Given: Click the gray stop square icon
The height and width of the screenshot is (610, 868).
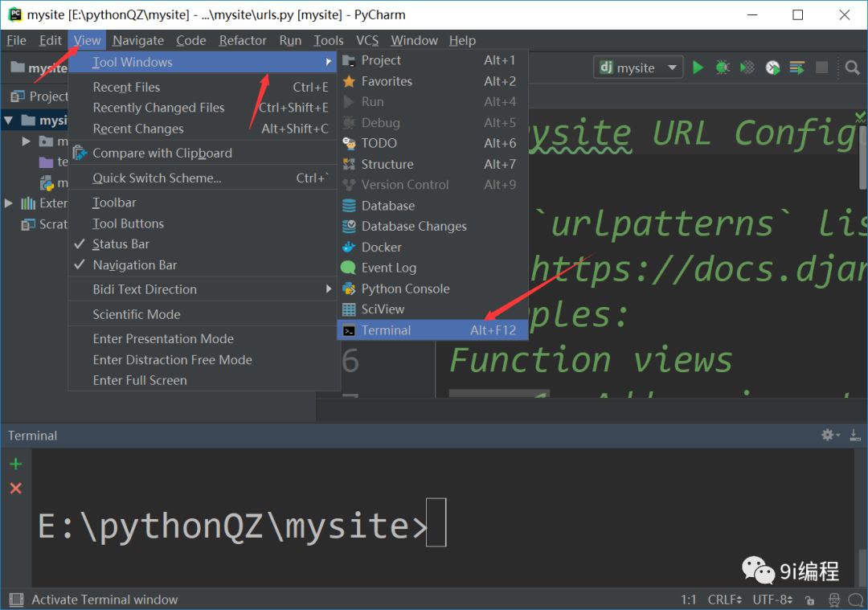Looking at the screenshot, I should pyautogui.click(x=821, y=68).
